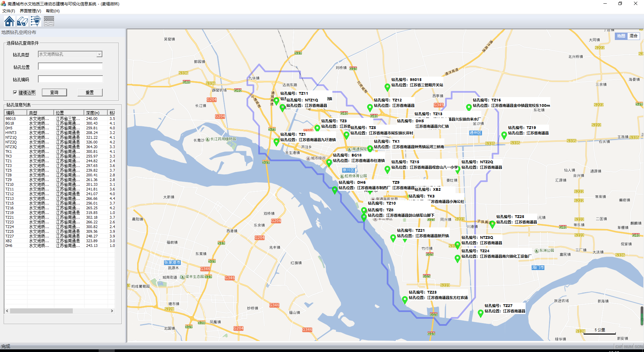
Task: Select the green marker for borehole TZ23
Action: [x=405, y=300]
